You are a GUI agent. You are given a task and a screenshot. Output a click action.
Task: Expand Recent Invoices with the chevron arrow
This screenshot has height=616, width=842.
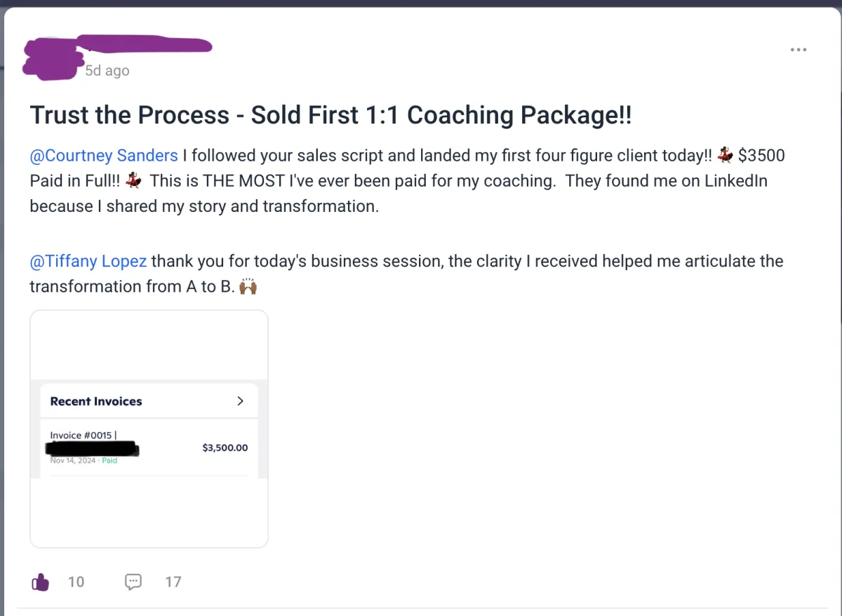pos(240,401)
